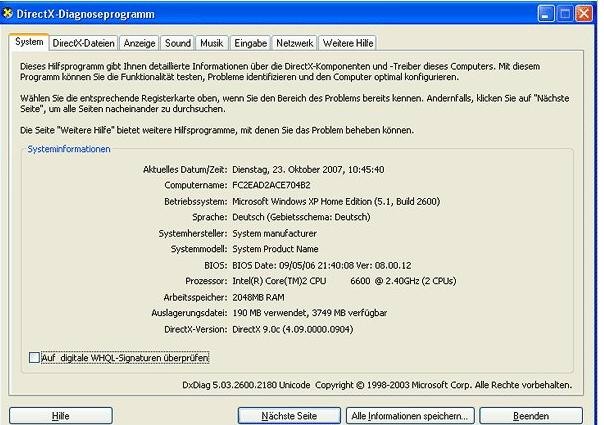
Task: Go to the Sound tab
Action: coord(178,44)
